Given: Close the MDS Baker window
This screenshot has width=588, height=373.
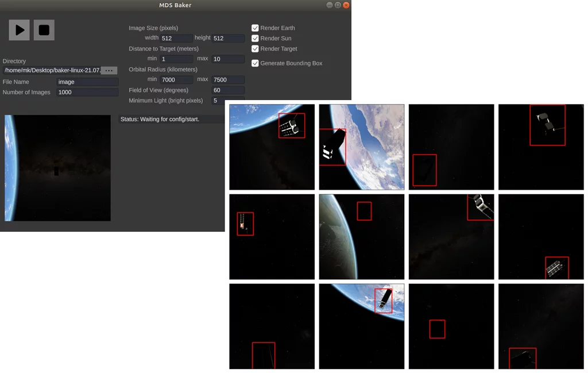Looking at the screenshot, I should pyautogui.click(x=346, y=5).
